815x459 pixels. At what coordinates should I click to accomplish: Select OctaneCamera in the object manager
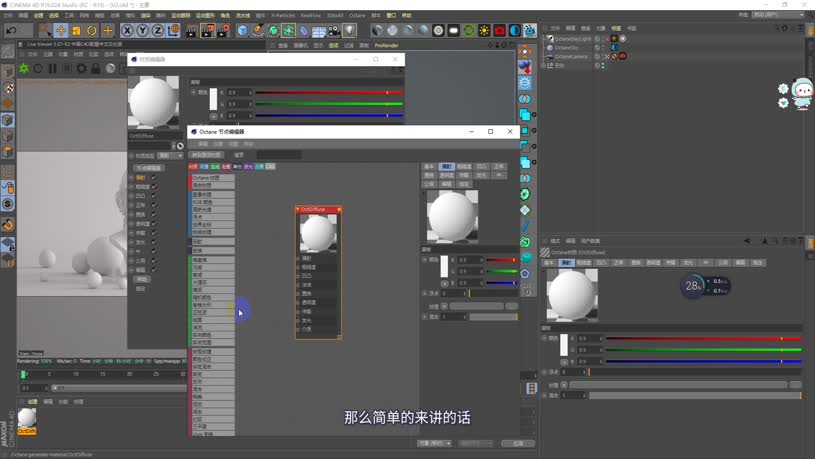(571, 56)
